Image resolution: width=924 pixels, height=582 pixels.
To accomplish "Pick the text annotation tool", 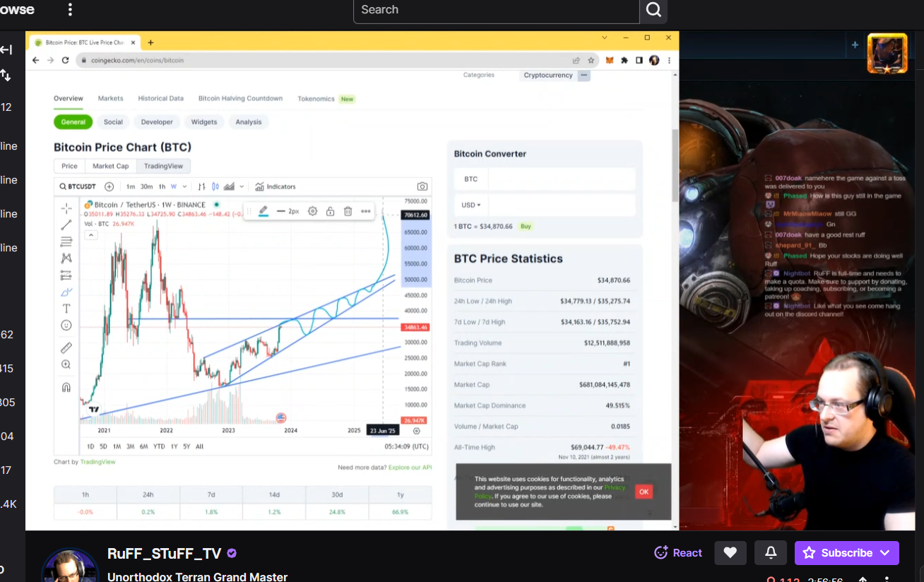I will tap(66, 308).
